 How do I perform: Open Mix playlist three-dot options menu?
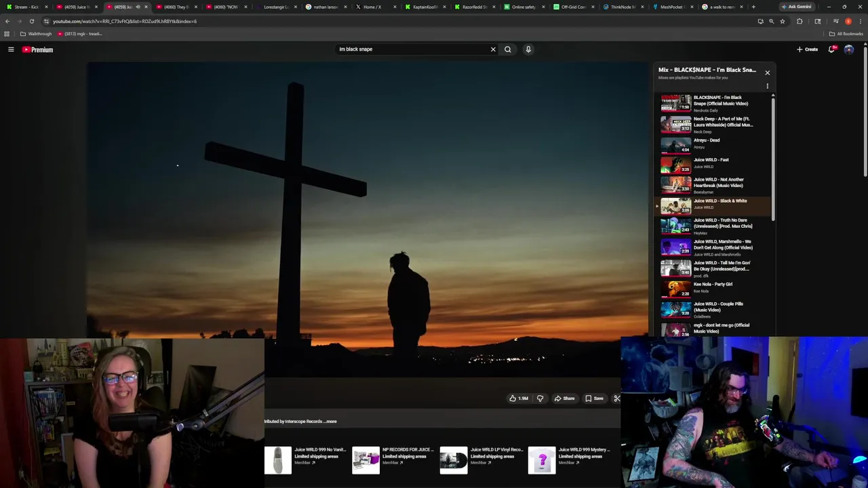tap(767, 86)
